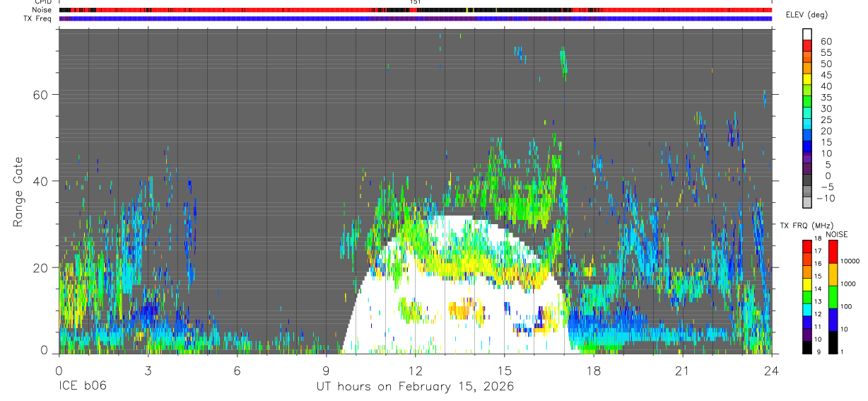The image size is (868, 401).
Task: Click the '6' tick label on the UT hours axis
Action: pos(237,370)
